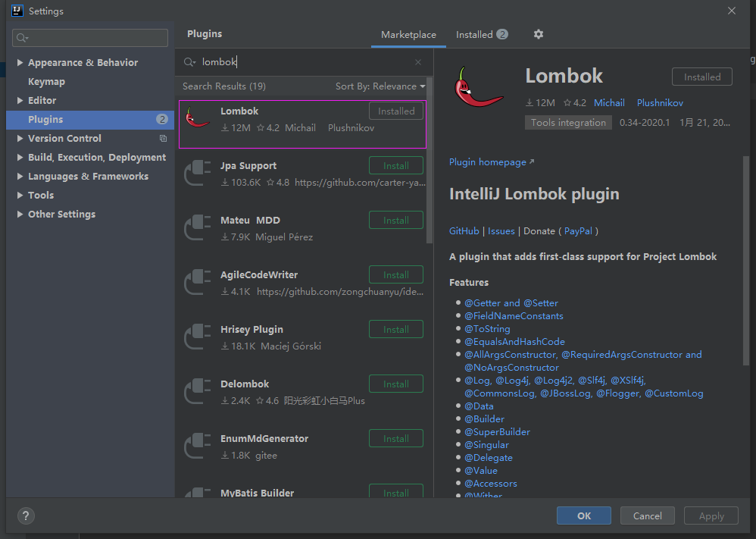Image resolution: width=756 pixels, height=539 pixels.
Task: Click the large Lombok chili logo
Action: tap(478, 87)
